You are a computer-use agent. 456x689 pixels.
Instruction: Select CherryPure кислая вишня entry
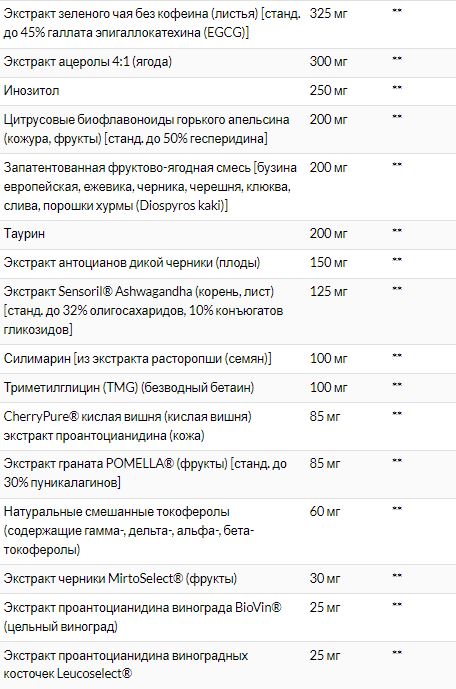(x=127, y=426)
